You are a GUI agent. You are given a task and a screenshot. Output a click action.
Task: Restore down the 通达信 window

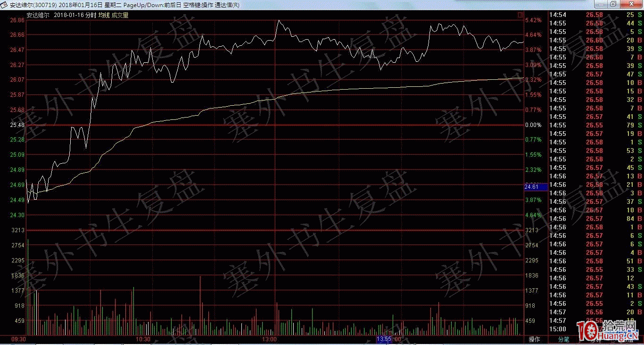614,4
